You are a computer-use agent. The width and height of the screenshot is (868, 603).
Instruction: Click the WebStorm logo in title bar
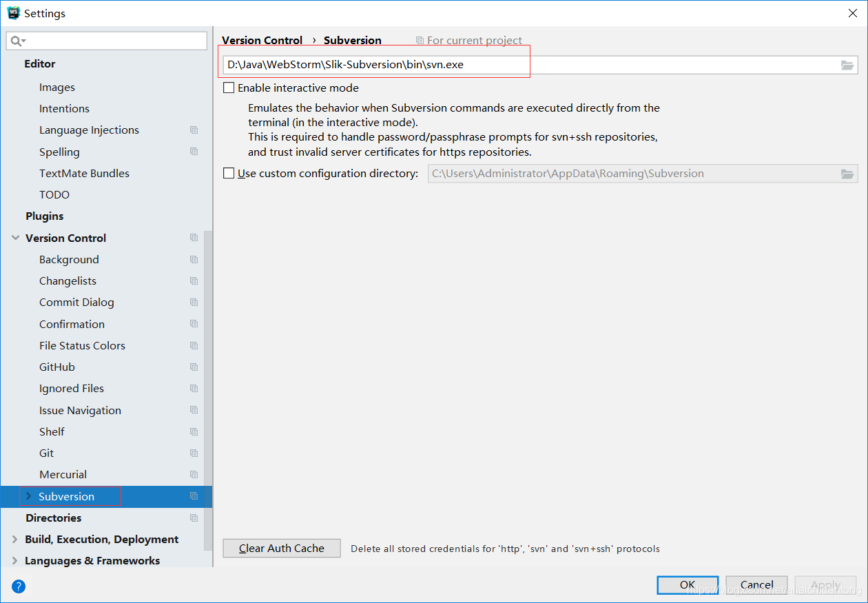(x=13, y=13)
